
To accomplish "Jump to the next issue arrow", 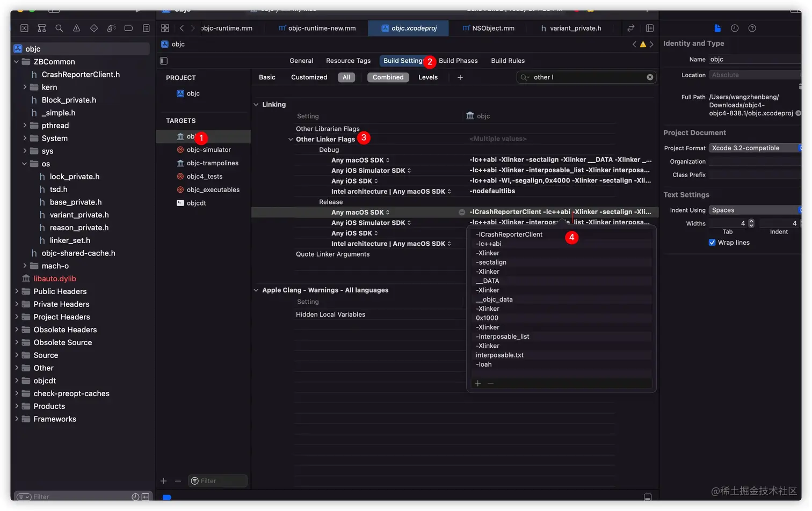I will point(651,45).
